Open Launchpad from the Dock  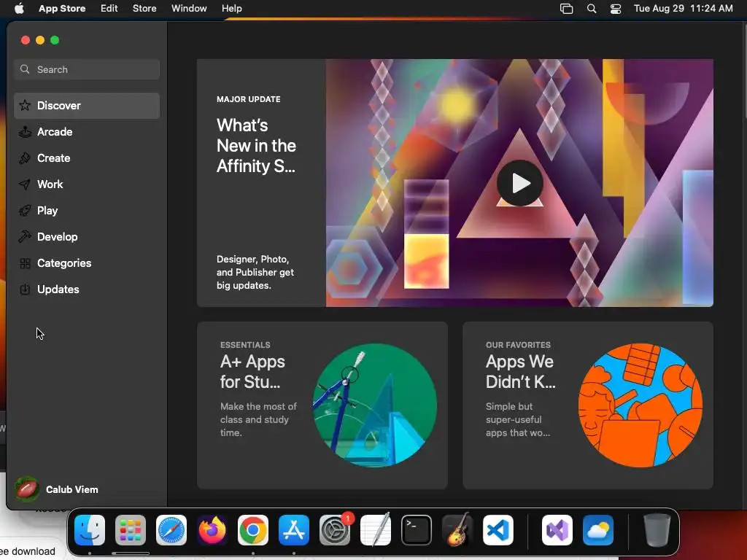pos(131,530)
